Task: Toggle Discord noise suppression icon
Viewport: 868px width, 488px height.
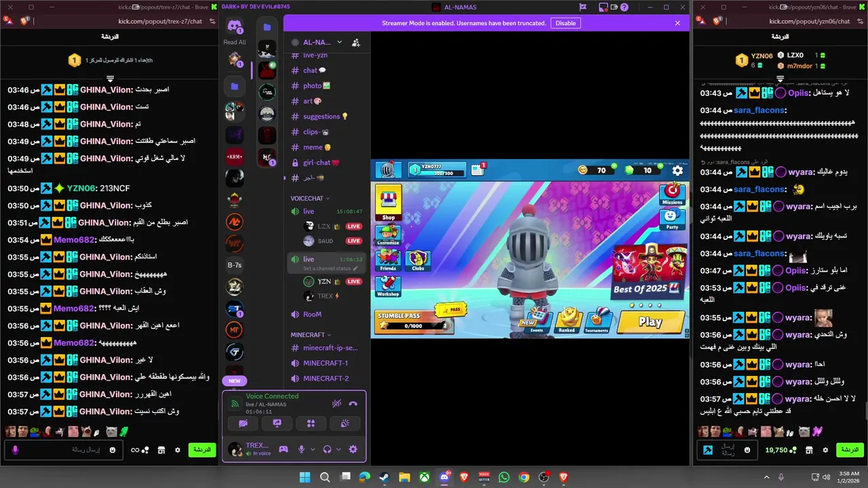Action: (336, 403)
